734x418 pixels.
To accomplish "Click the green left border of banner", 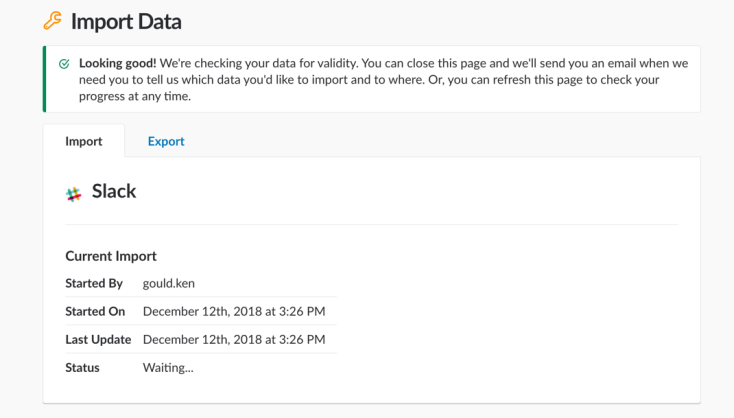I will coord(45,79).
